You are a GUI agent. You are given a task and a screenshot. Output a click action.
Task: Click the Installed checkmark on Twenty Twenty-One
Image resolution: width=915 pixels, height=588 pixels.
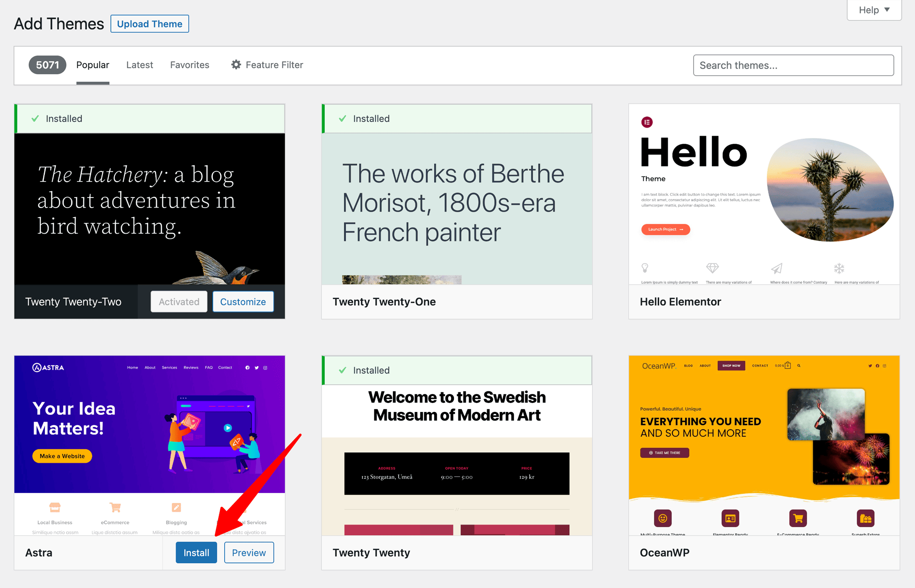click(x=342, y=119)
